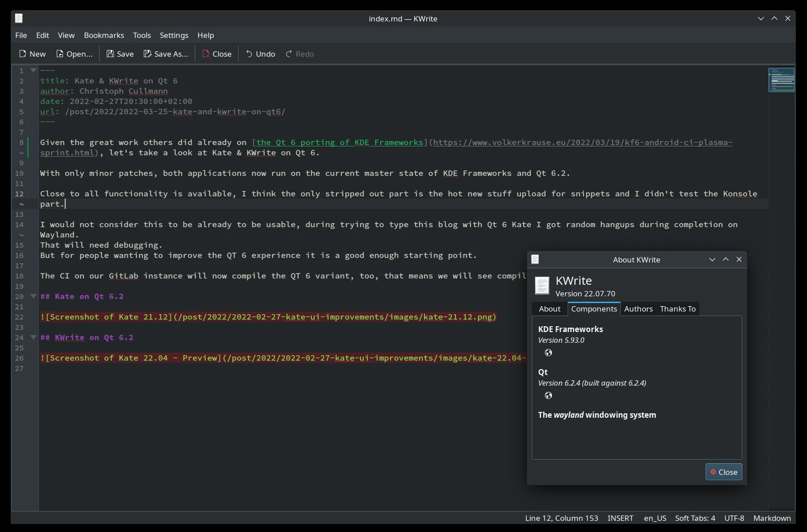Open the Settings menu
This screenshot has width=807, height=532.
pyautogui.click(x=174, y=35)
